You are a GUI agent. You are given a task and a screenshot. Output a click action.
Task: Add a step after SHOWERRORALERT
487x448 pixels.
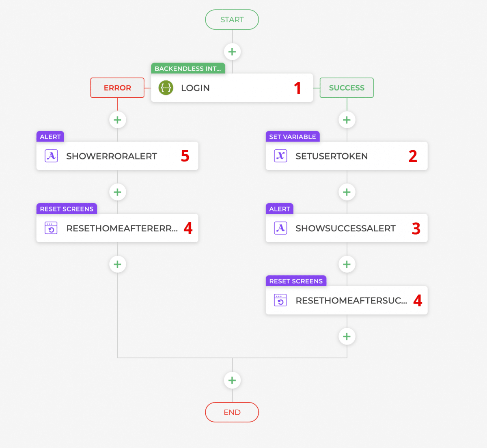117,192
